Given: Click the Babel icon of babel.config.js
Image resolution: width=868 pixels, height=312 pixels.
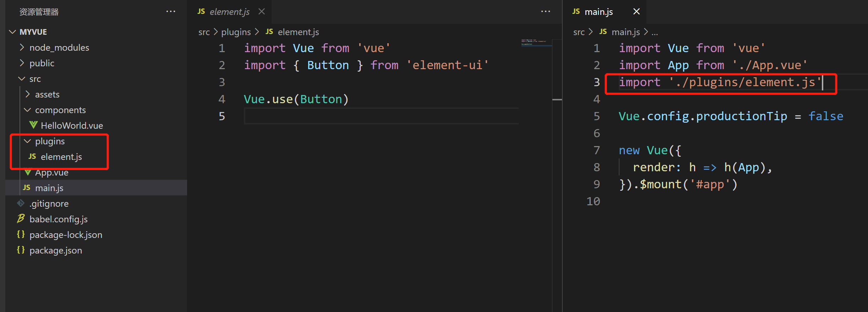Looking at the screenshot, I should [21, 219].
